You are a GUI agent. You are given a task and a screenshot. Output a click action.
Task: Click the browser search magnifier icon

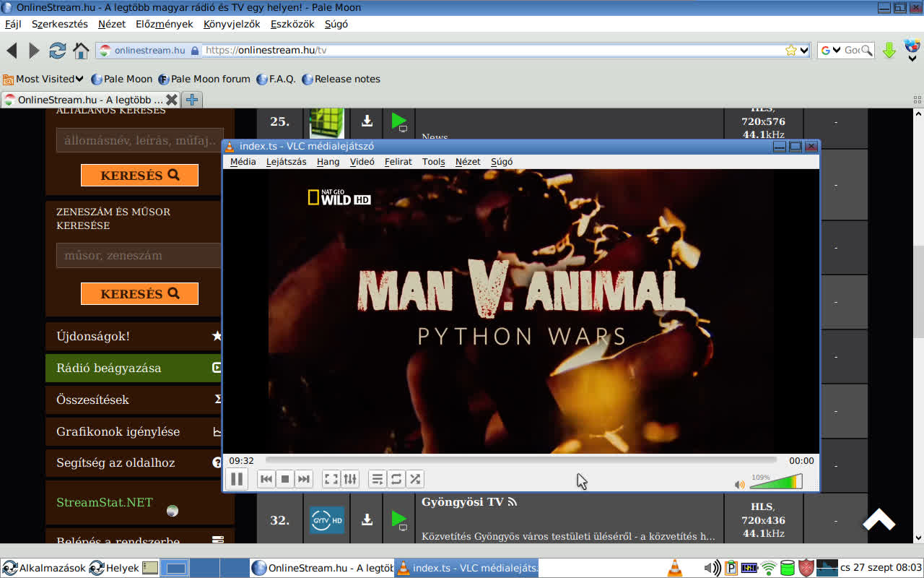(866, 51)
